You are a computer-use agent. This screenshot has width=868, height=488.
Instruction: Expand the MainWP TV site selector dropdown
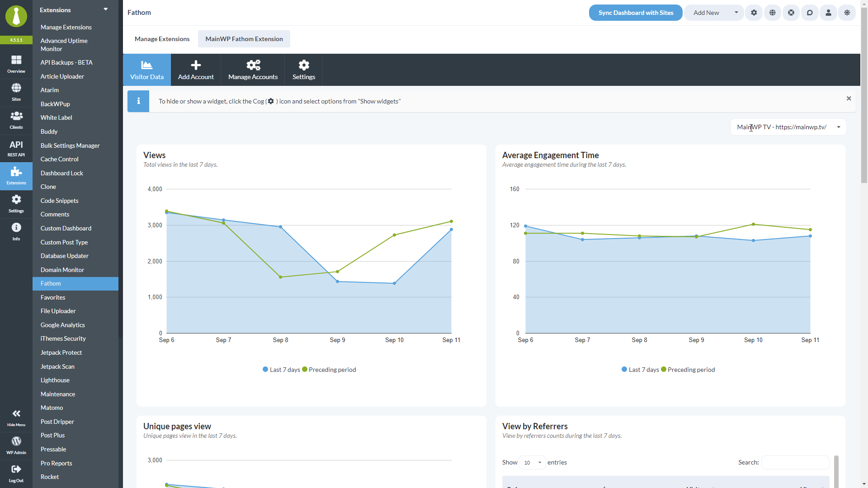pyautogui.click(x=788, y=127)
